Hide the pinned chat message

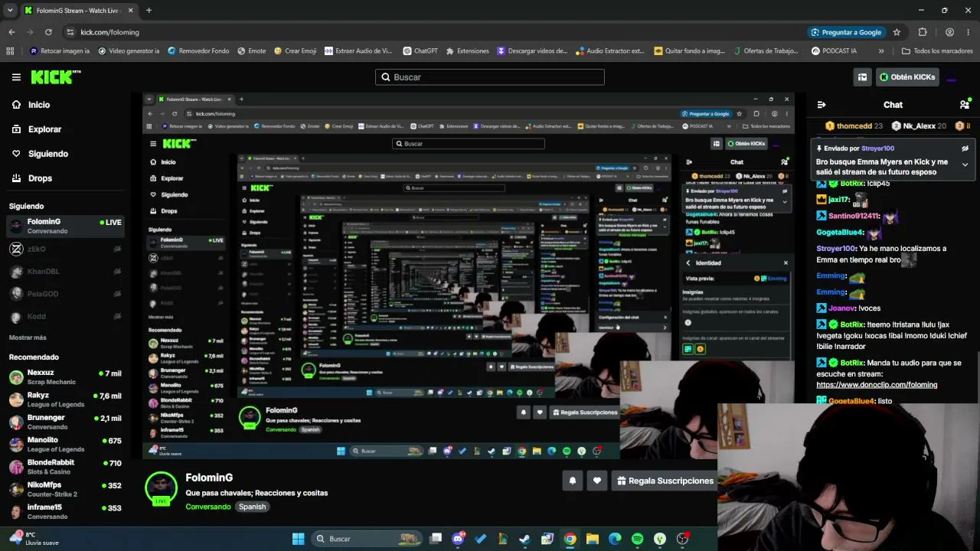965,148
